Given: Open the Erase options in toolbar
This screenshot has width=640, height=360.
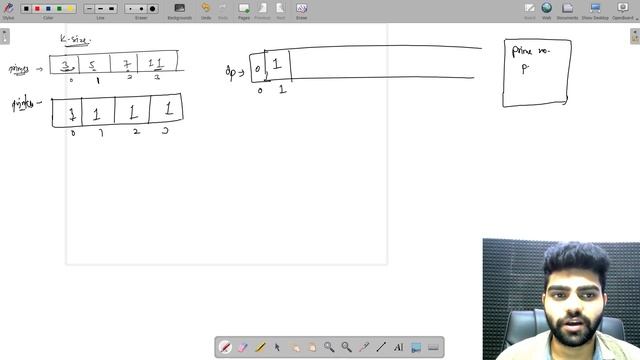Looking at the screenshot, I should (x=301, y=11).
